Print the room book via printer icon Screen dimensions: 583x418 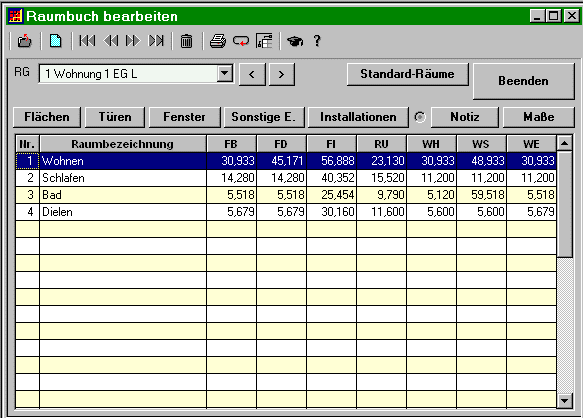[x=218, y=41]
